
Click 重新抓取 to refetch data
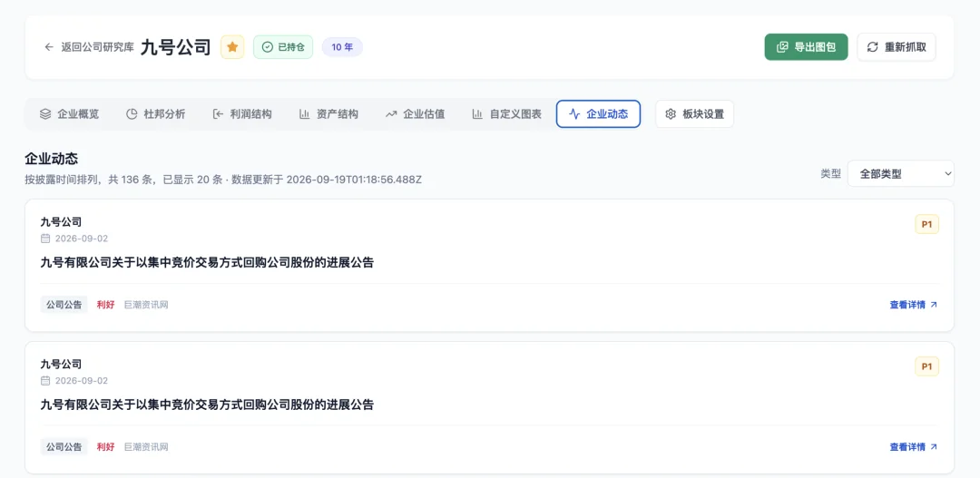pos(897,47)
